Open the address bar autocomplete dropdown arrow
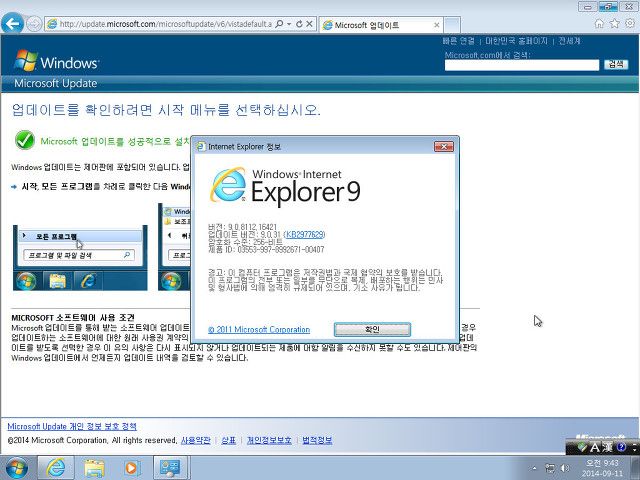This screenshot has height=480, width=640. click(x=289, y=24)
